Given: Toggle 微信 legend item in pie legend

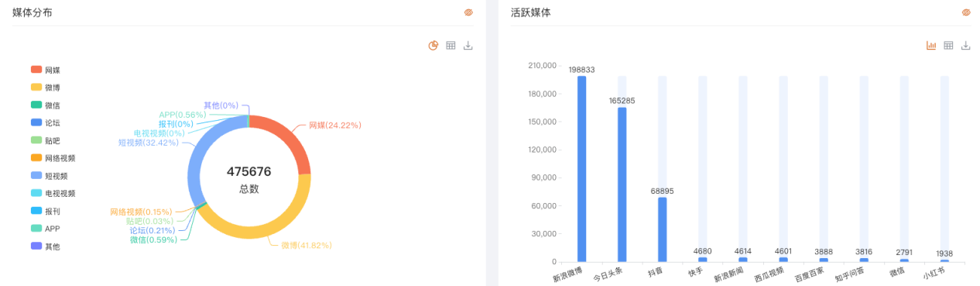Looking at the screenshot, I should pos(46,105).
